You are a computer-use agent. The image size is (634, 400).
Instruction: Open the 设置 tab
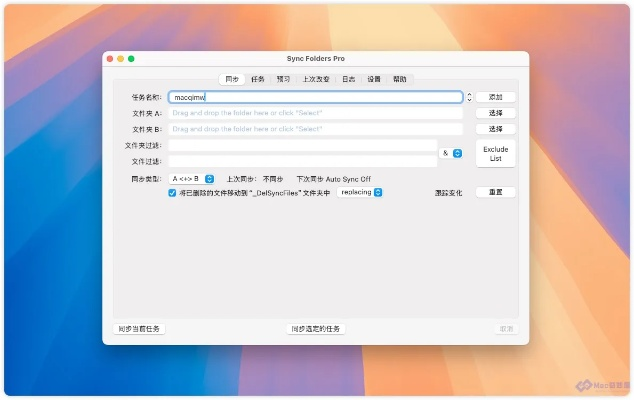pos(373,79)
